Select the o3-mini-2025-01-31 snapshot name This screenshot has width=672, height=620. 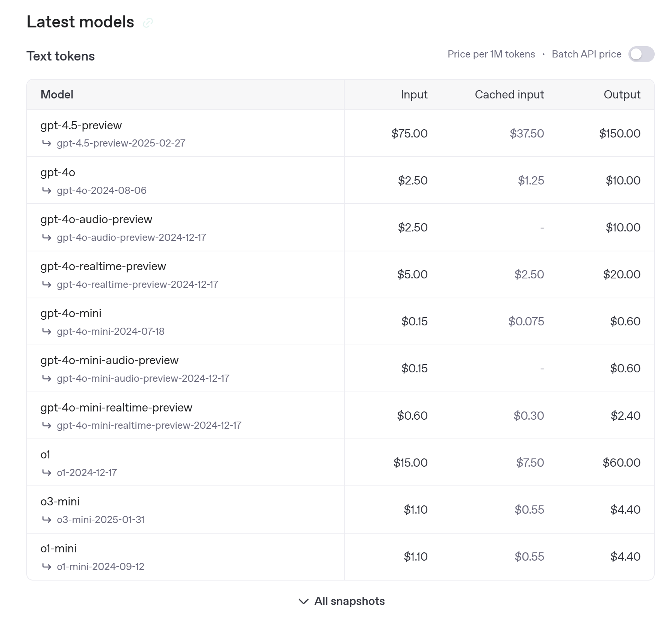point(101,520)
